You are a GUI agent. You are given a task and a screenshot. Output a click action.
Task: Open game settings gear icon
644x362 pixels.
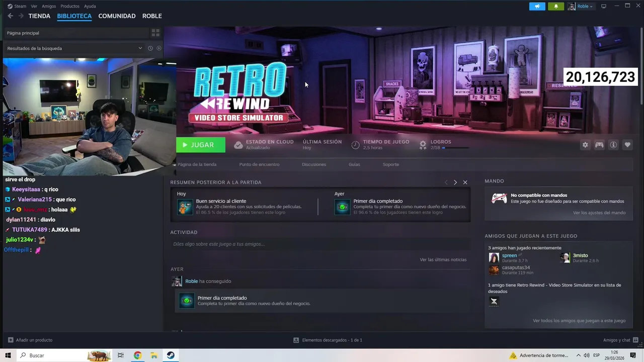pyautogui.click(x=585, y=145)
